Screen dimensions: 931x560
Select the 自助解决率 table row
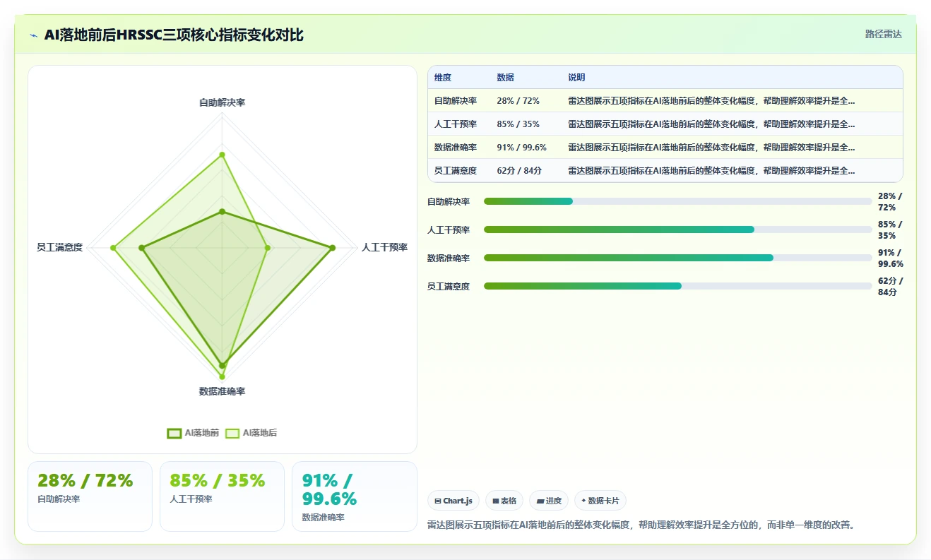click(665, 100)
